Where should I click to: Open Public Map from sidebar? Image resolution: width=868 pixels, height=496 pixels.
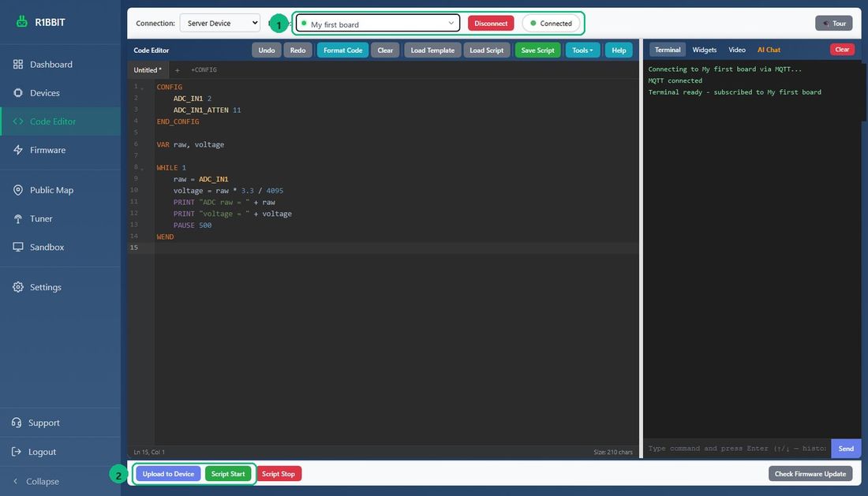coord(60,190)
